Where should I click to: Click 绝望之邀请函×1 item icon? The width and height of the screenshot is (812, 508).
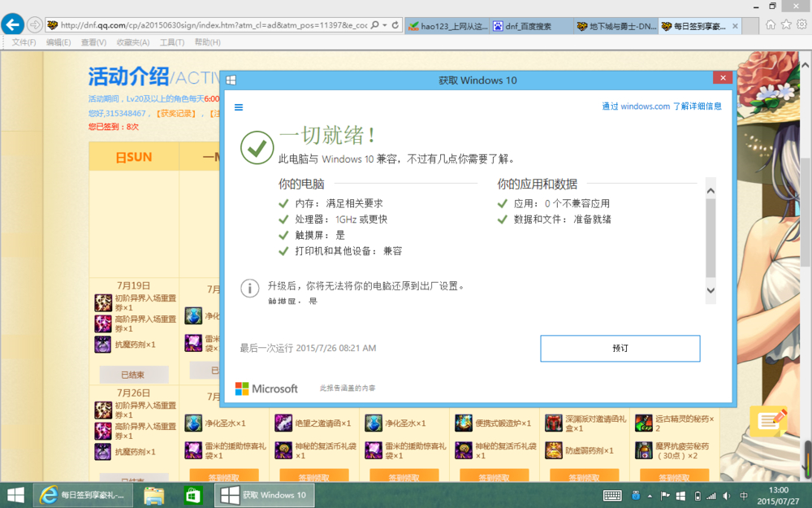coord(283,423)
